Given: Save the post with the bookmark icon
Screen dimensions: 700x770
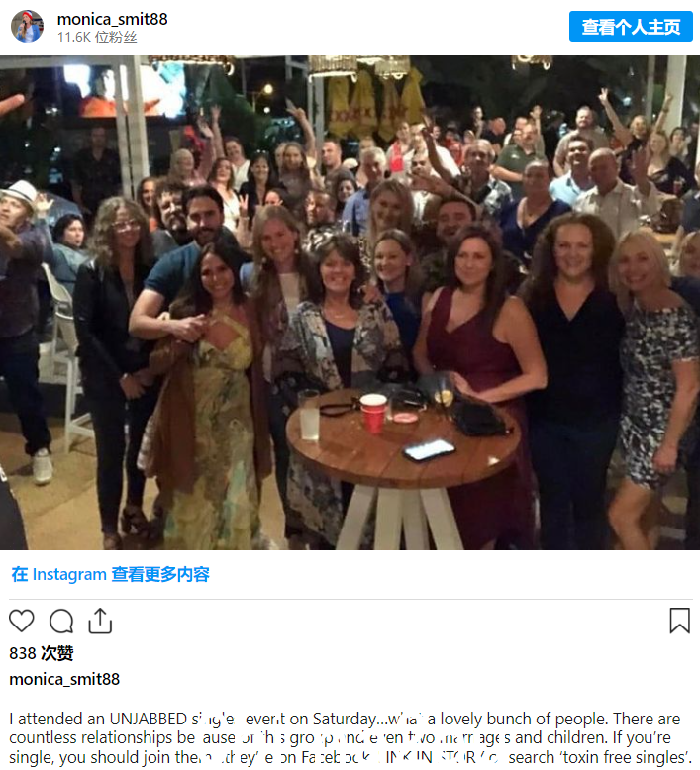Looking at the screenshot, I should [680, 621].
